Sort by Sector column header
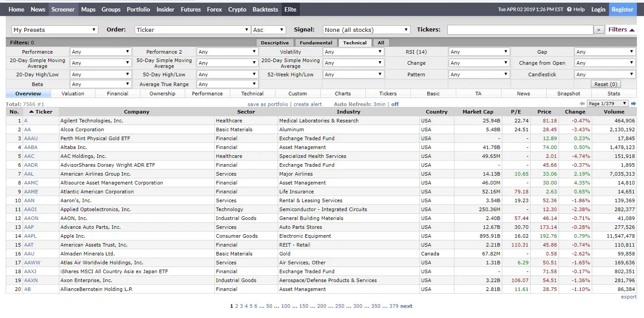Image resolution: width=644 pixels, height=318 pixels. [246, 112]
